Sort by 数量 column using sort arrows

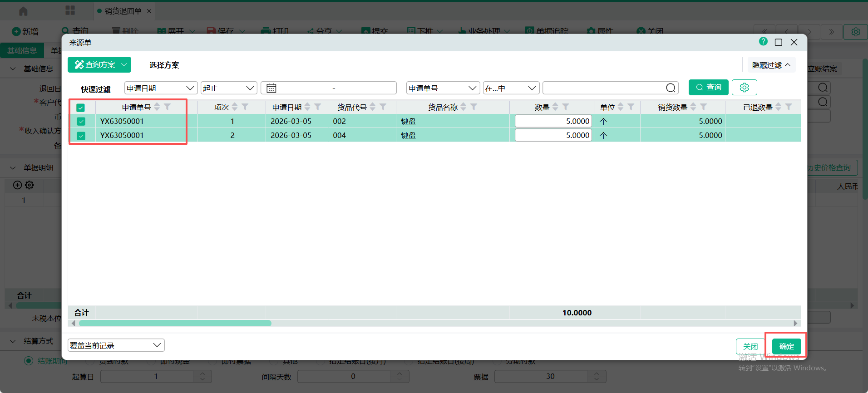[x=555, y=107]
